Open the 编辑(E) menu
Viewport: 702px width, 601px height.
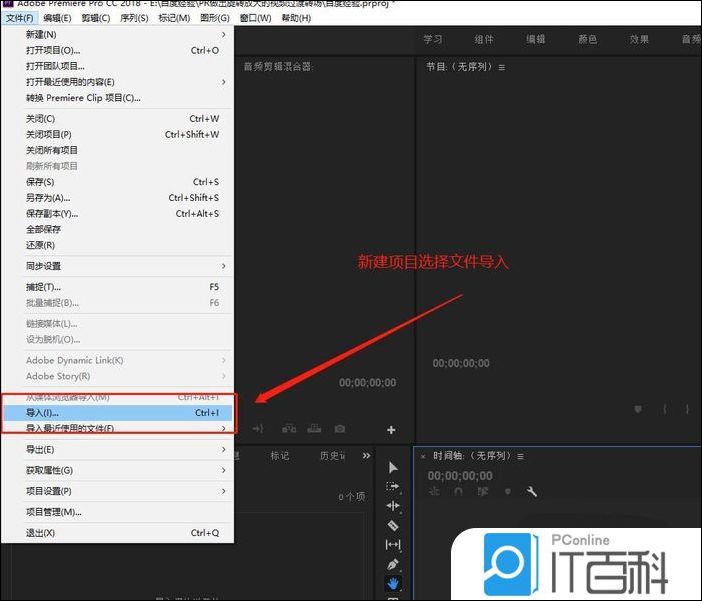coord(57,18)
